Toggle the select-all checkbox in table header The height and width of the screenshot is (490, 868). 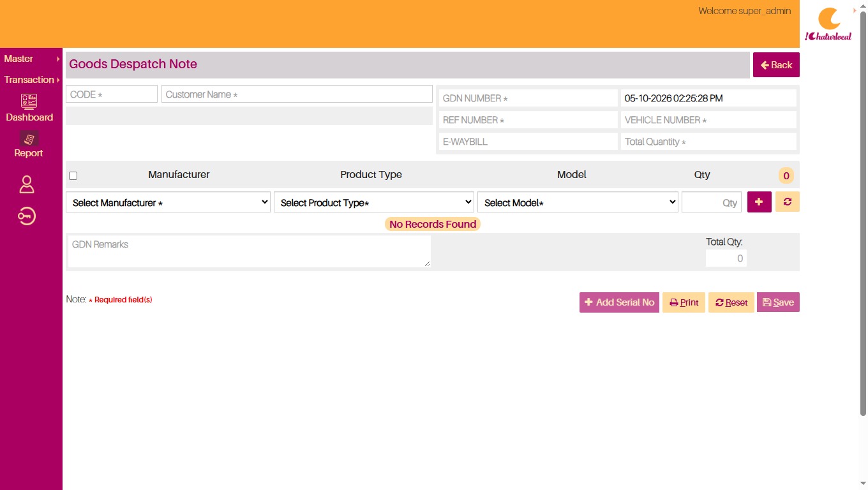click(x=73, y=175)
